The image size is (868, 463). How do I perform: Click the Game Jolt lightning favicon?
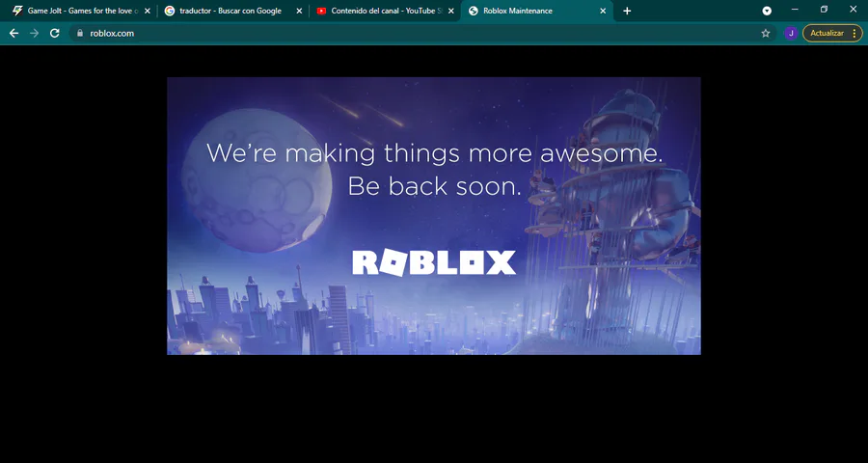(17, 11)
